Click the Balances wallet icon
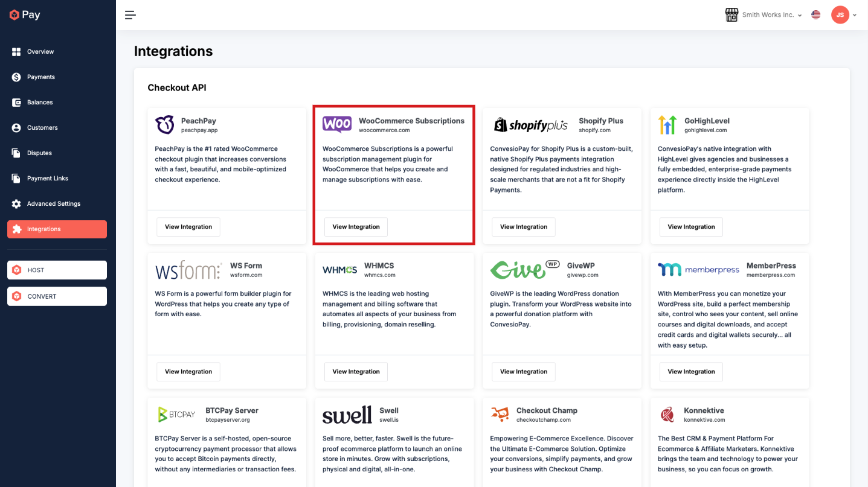Screen dimensions: 868x487 16,103
